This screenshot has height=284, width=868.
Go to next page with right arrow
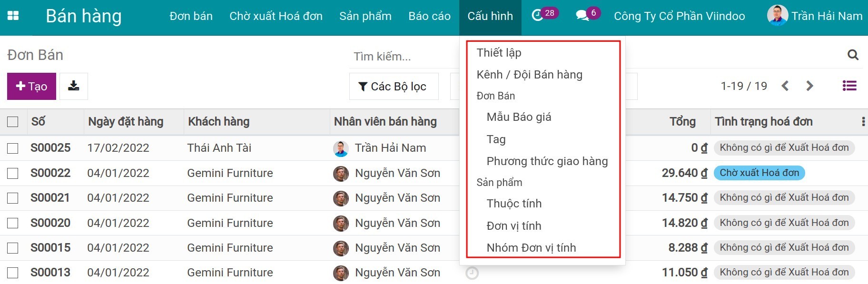(810, 86)
